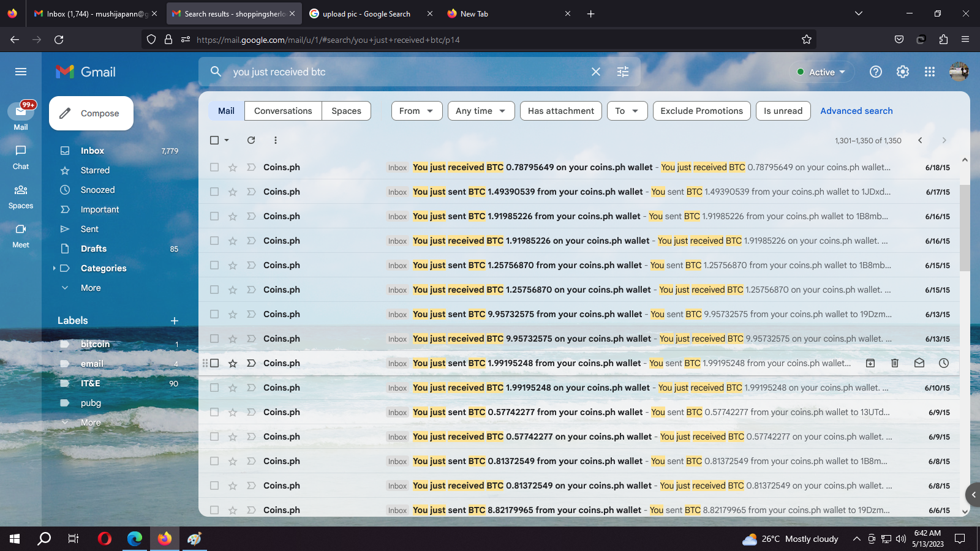
Task: Switch to the New Tab browser tab
Action: click(509, 13)
